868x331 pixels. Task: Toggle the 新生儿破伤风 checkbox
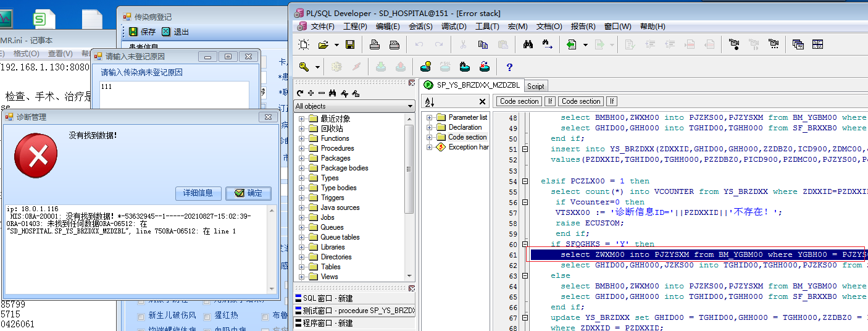pyautogui.click(x=141, y=316)
